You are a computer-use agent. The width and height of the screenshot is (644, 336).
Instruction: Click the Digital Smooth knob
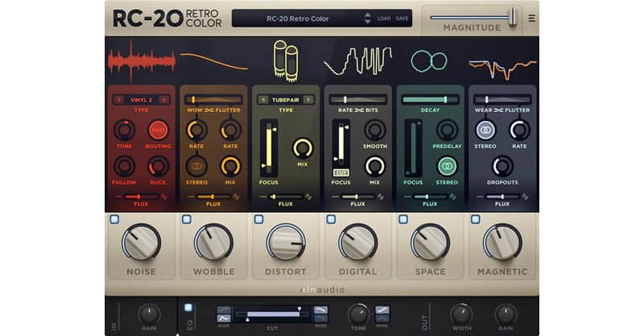374,130
